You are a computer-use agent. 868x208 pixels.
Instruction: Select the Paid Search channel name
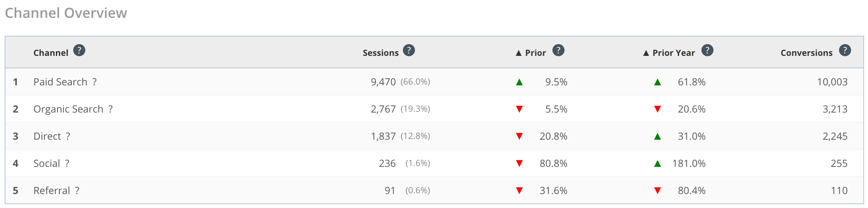point(60,82)
